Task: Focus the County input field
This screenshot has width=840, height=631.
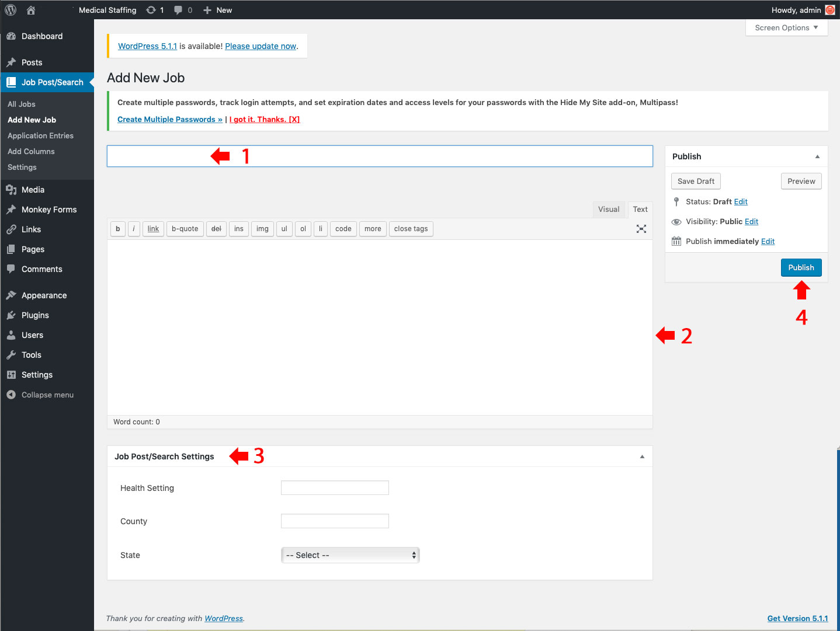Action: (335, 521)
